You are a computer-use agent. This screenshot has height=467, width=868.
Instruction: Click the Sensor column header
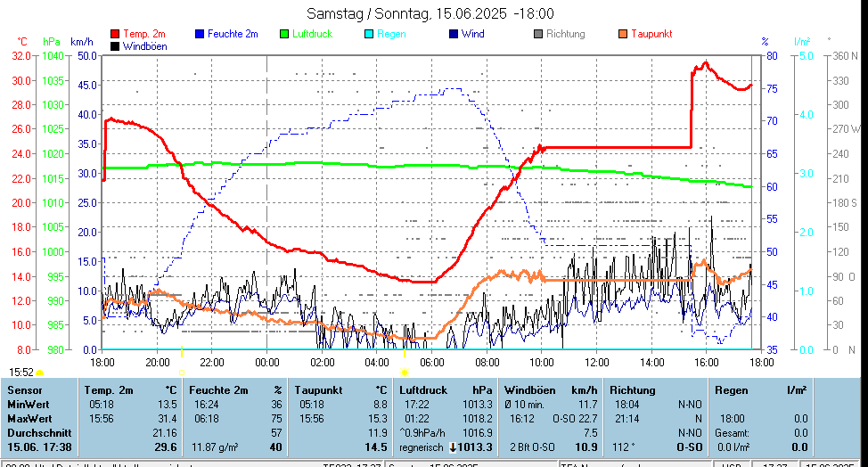click(x=25, y=390)
